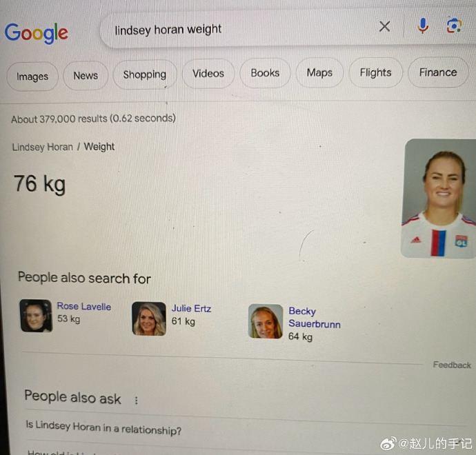Click the Feedback link
The width and height of the screenshot is (476, 455).
coord(452,365)
